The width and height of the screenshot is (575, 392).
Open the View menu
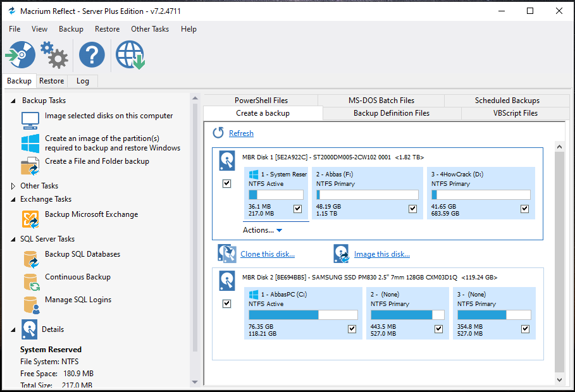coord(39,29)
